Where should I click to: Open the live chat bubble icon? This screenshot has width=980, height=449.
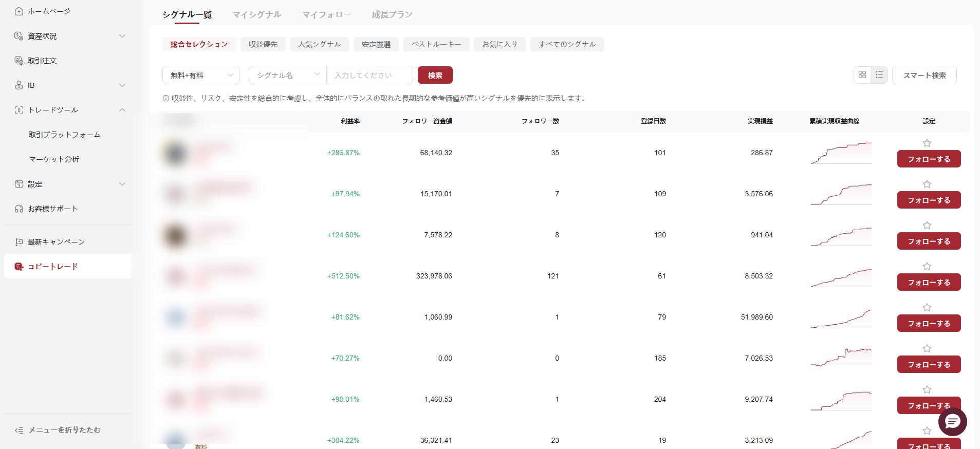coord(953,422)
